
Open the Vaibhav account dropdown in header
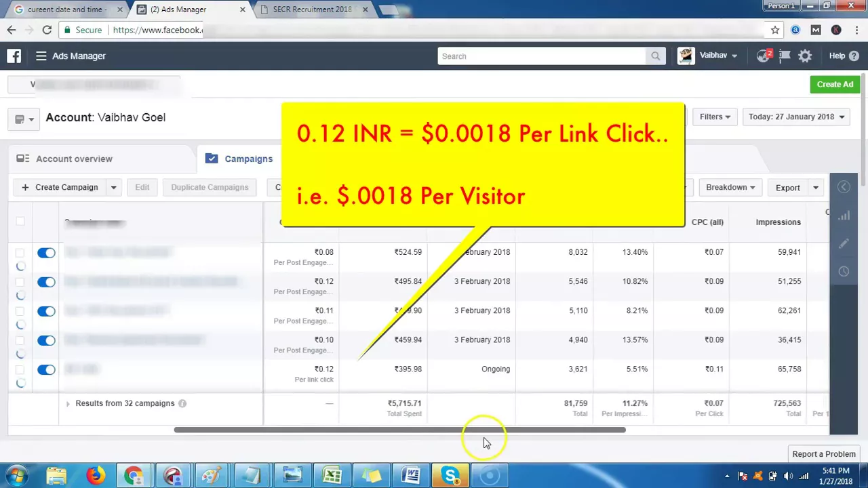click(x=718, y=56)
